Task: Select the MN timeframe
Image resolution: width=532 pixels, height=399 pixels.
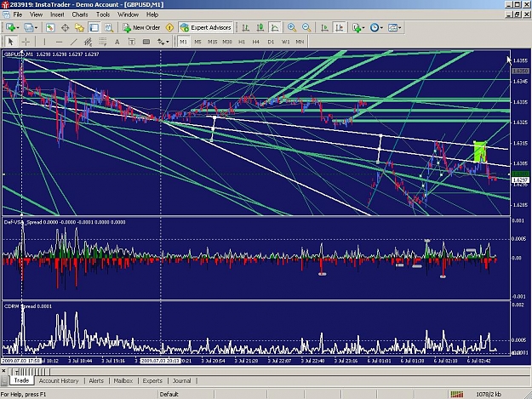Action: pos(300,42)
